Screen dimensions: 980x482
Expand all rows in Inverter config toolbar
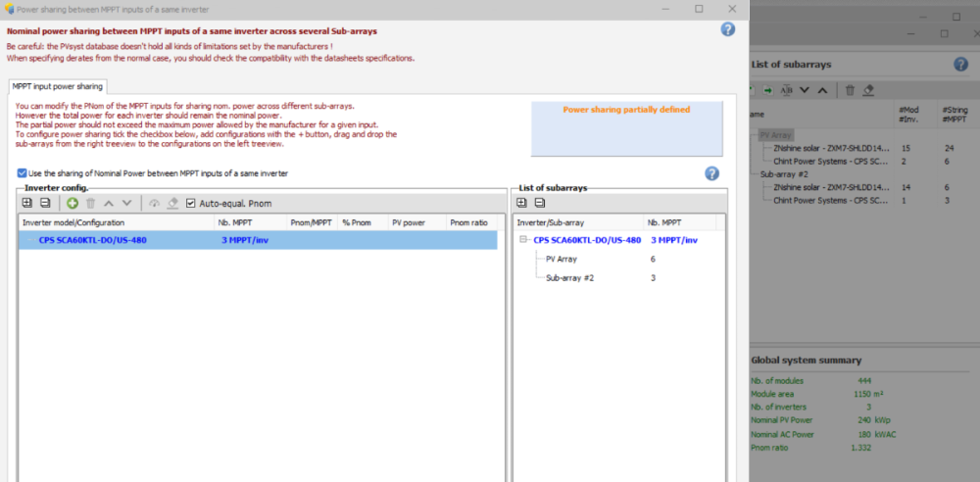coord(29,203)
